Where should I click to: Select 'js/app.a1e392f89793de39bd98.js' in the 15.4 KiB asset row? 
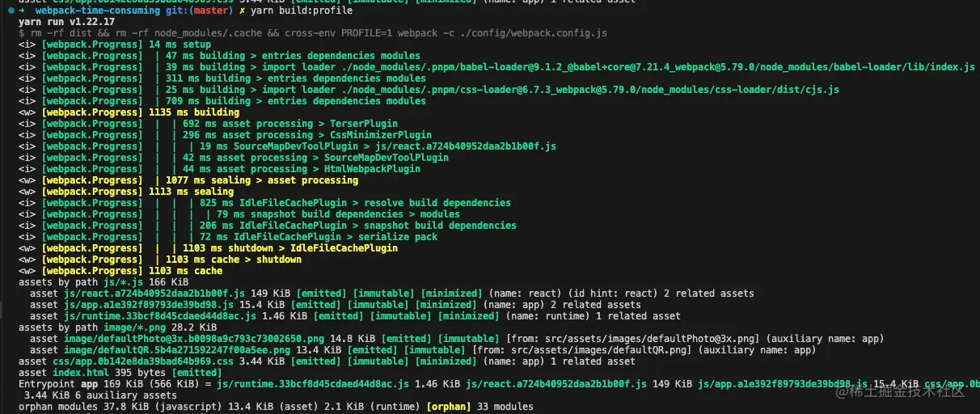pos(149,305)
